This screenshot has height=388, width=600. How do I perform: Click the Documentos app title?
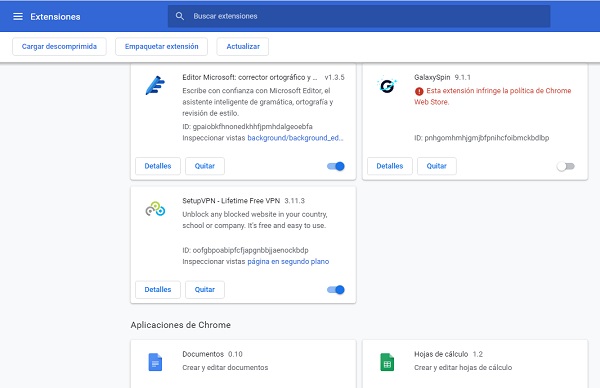click(x=203, y=354)
